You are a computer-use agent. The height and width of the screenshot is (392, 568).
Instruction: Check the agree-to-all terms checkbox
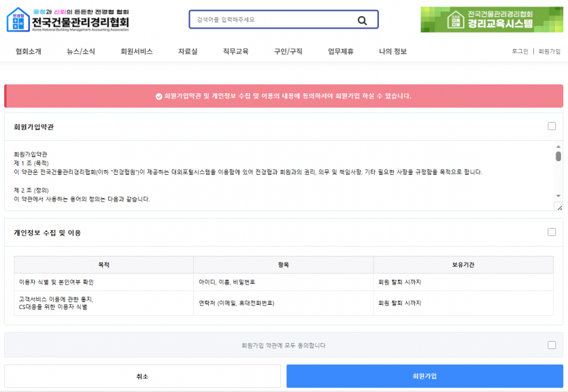(x=552, y=345)
